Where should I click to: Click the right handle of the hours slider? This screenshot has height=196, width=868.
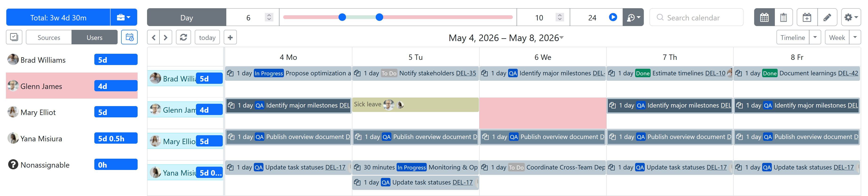(x=379, y=17)
